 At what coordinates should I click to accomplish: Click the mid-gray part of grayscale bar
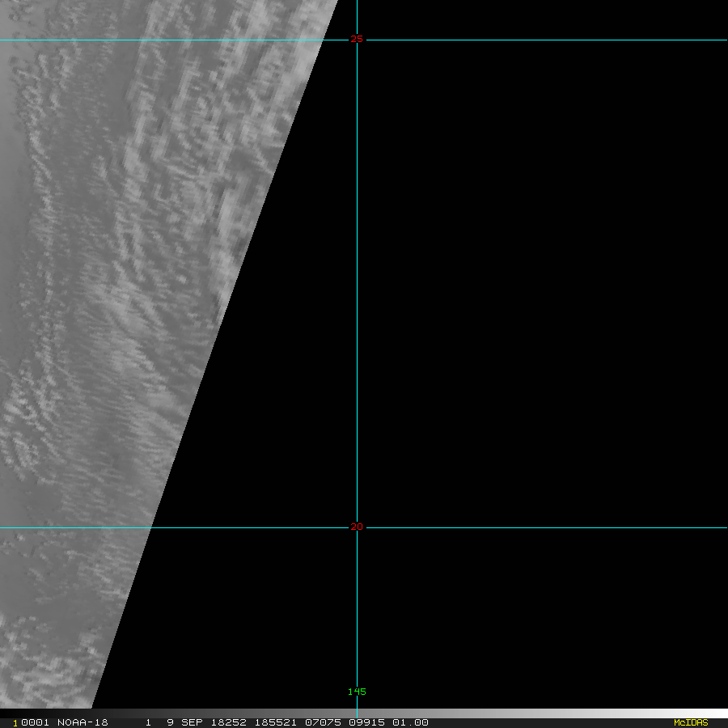[364, 713]
